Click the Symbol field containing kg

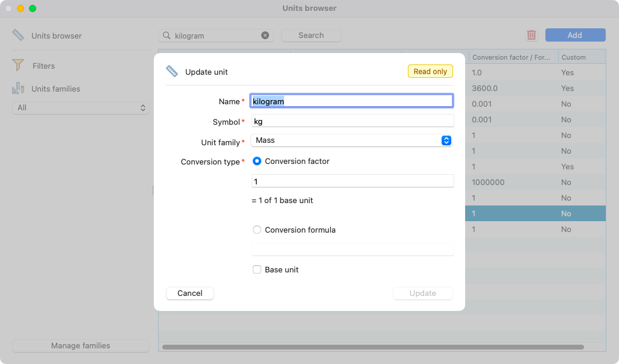point(352,121)
